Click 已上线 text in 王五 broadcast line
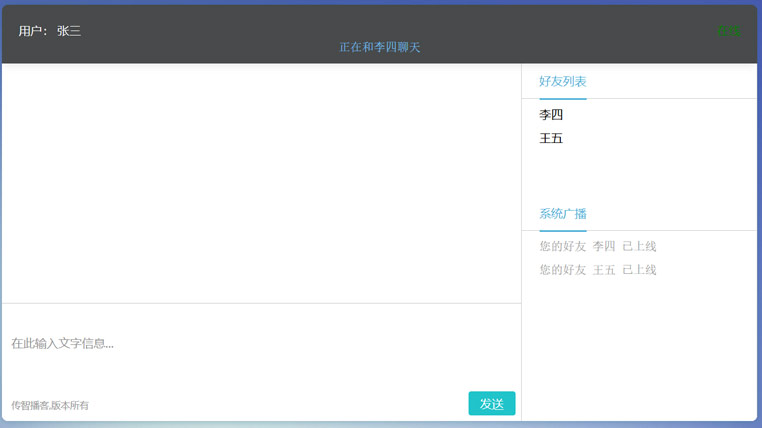This screenshot has height=428, width=762. coord(639,270)
